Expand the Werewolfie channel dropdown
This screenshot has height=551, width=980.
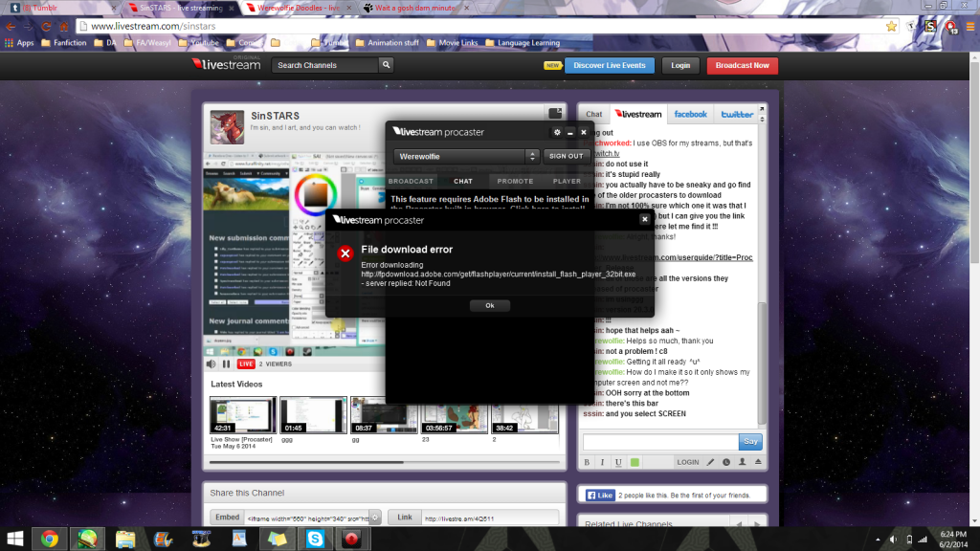[532, 156]
